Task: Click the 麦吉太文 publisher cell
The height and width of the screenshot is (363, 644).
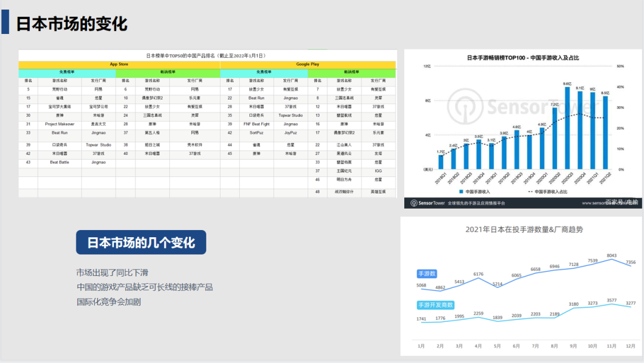Action: pyautogui.click(x=98, y=124)
